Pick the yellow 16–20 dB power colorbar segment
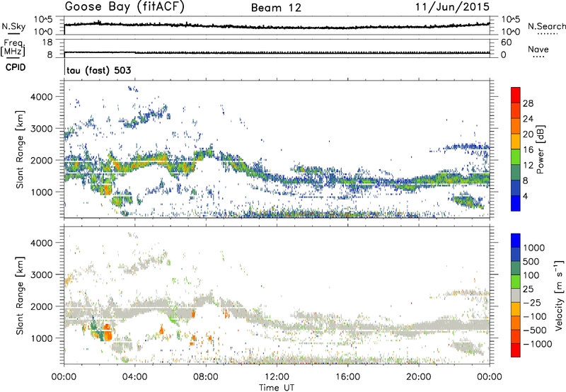This screenshot has width=566, height=392. tap(516, 142)
